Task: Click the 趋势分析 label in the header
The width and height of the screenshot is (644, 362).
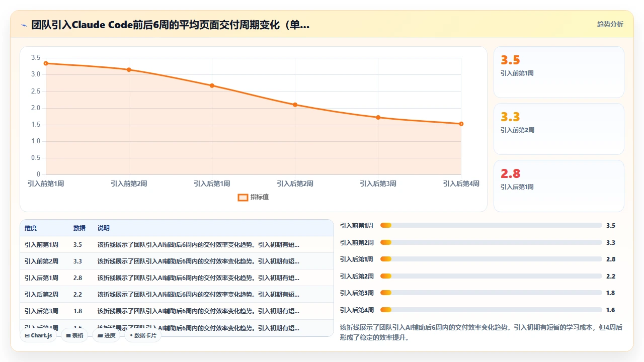Action: 610,24
